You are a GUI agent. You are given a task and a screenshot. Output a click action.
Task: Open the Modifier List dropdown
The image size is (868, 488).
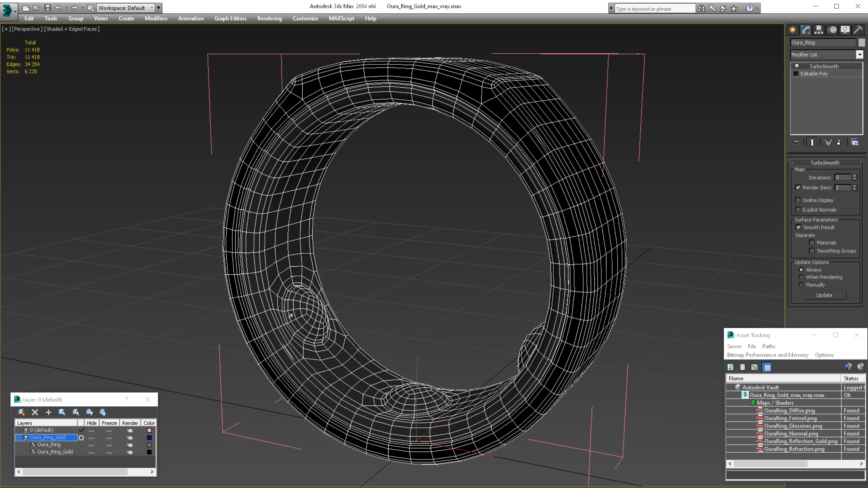point(859,55)
